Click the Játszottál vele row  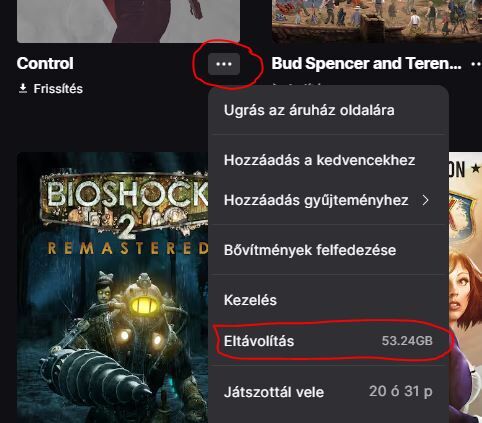328,392
